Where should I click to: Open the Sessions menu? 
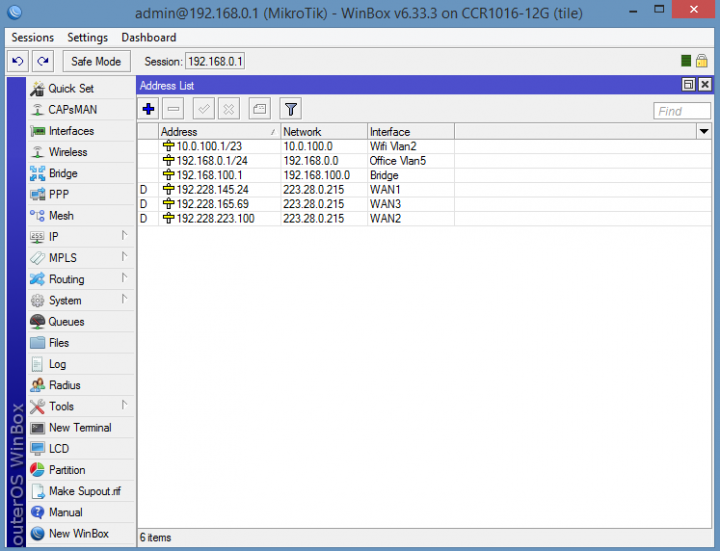[33, 38]
